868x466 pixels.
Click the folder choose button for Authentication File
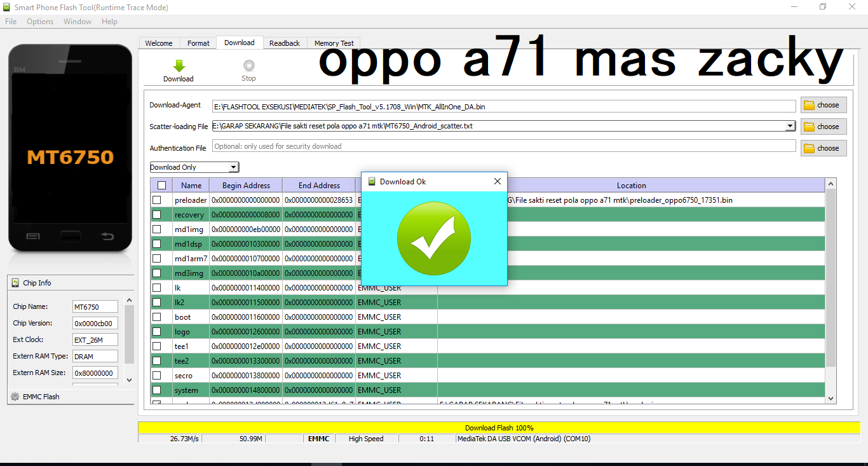824,148
